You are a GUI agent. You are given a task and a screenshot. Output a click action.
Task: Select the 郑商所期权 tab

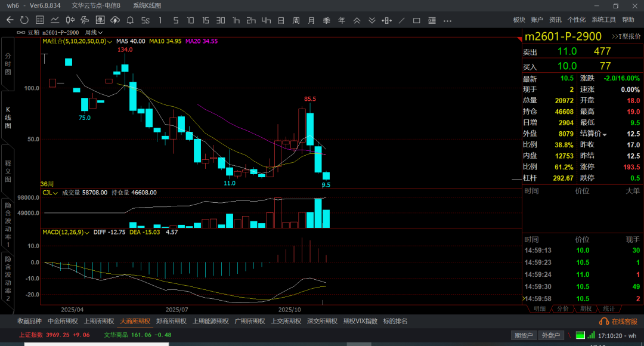point(171,321)
